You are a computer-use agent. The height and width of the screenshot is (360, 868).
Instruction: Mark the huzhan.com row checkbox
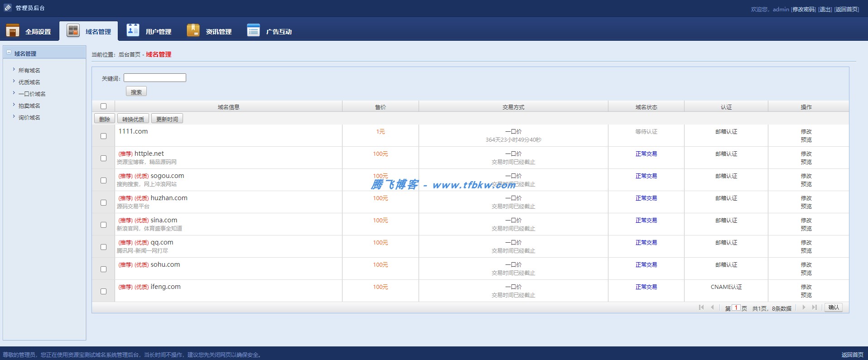(103, 202)
